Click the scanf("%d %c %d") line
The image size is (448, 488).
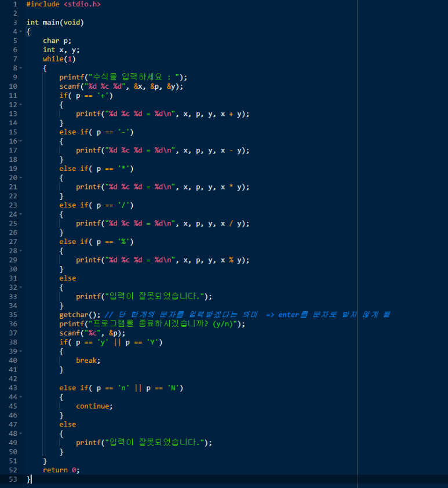pyautogui.click(x=121, y=86)
